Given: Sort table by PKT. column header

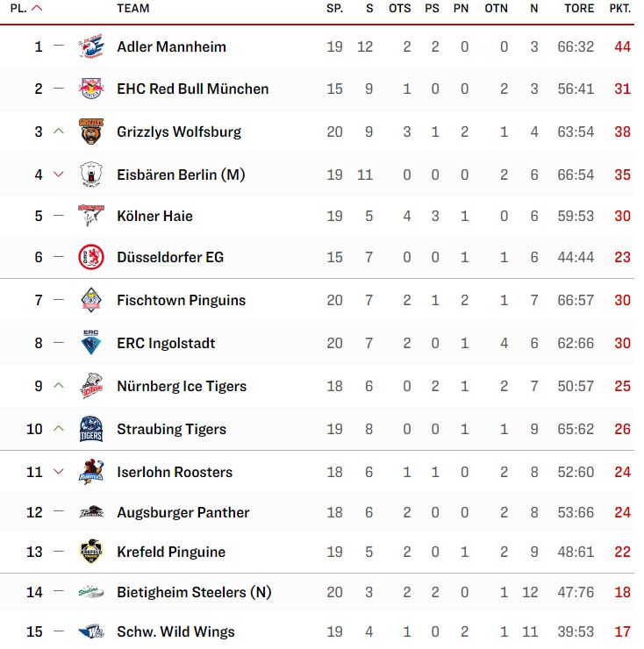Looking at the screenshot, I should (x=619, y=8).
